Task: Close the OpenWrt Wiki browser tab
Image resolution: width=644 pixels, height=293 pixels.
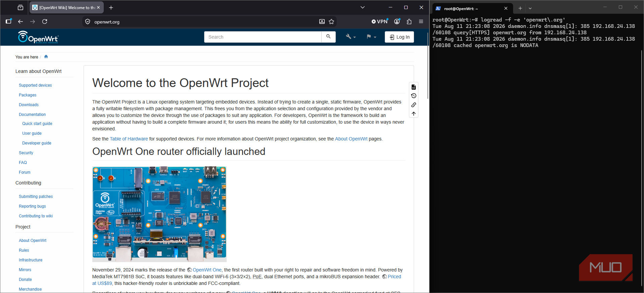Action: [98, 7]
